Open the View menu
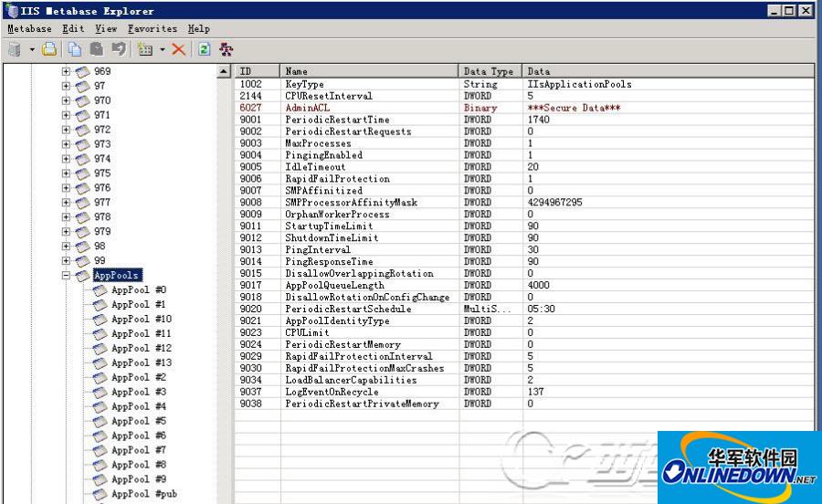The image size is (822, 504). pos(106,29)
